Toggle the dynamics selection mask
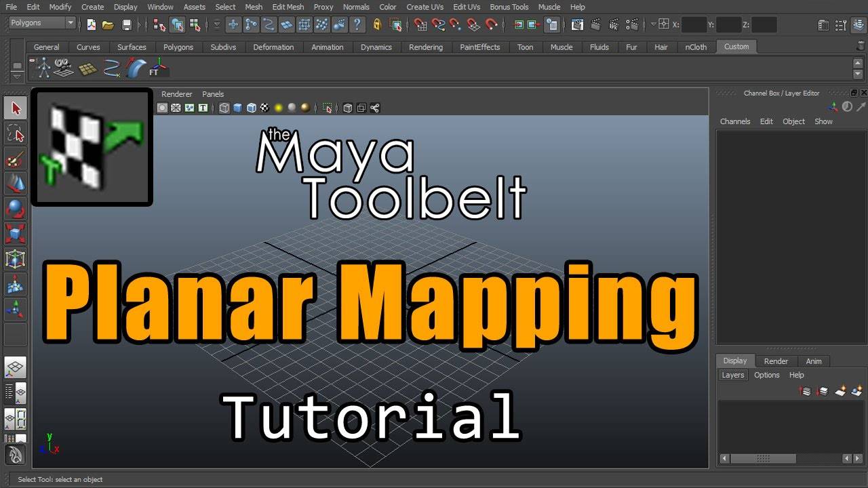This screenshot has height=488, width=868. coord(322,25)
